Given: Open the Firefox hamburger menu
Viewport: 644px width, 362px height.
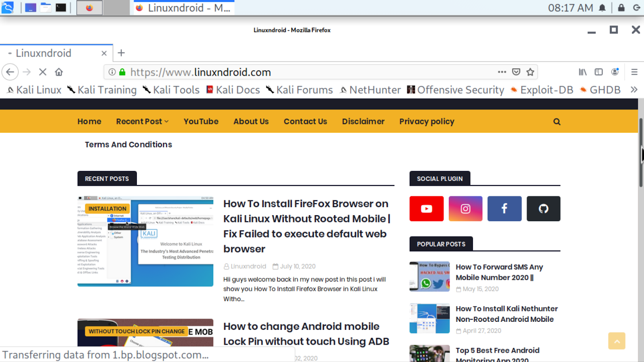Looking at the screenshot, I should tap(634, 72).
